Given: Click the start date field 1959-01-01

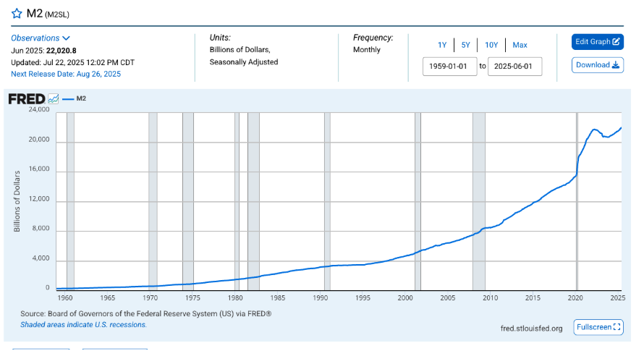Looking at the screenshot, I should [450, 66].
